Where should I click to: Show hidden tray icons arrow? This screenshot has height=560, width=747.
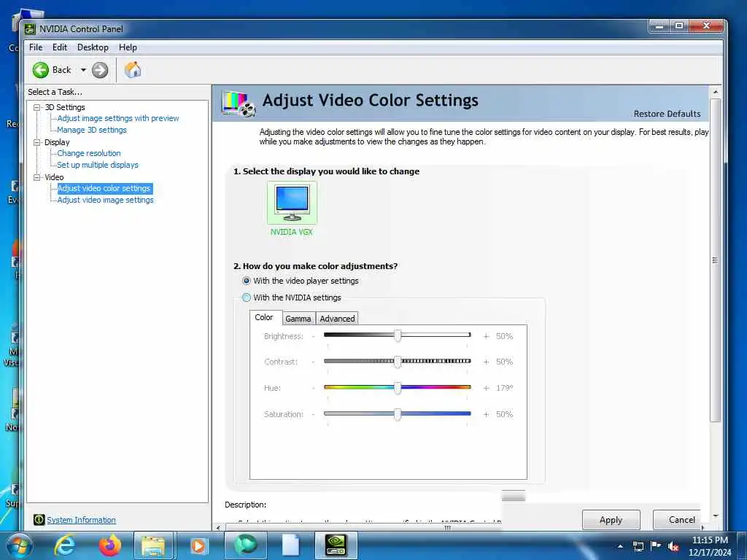(x=620, y=546)
